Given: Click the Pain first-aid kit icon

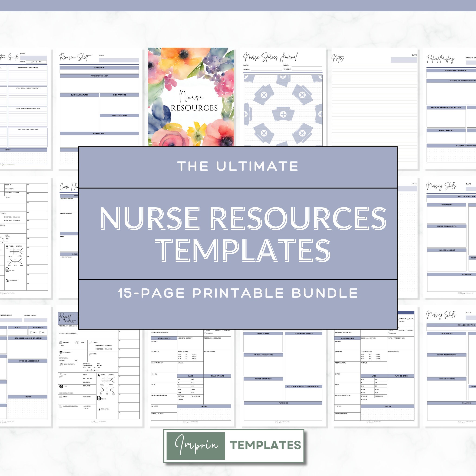Looking at the screenshot, I should pos(77,343).
